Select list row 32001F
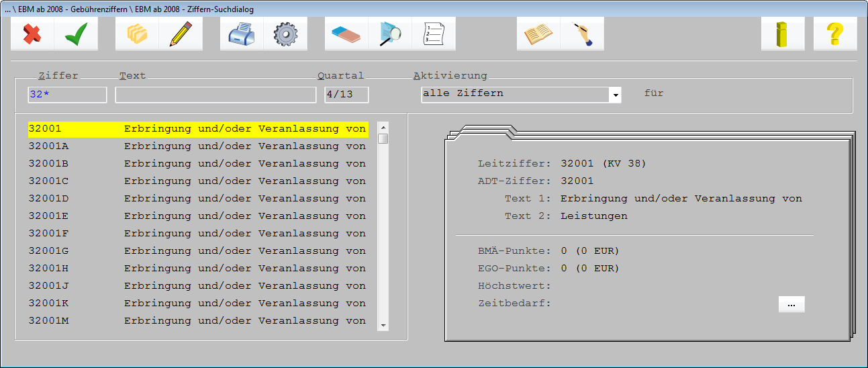This screenshot has height=368, width=868. pyautogui.click(x=198, y=234)
